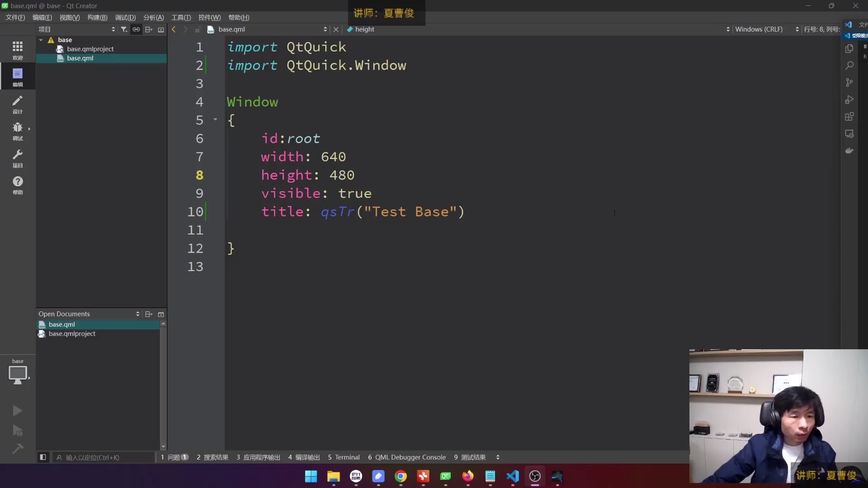
Task: Toggle synchronize project tree with editor
Action: [136, 29]
